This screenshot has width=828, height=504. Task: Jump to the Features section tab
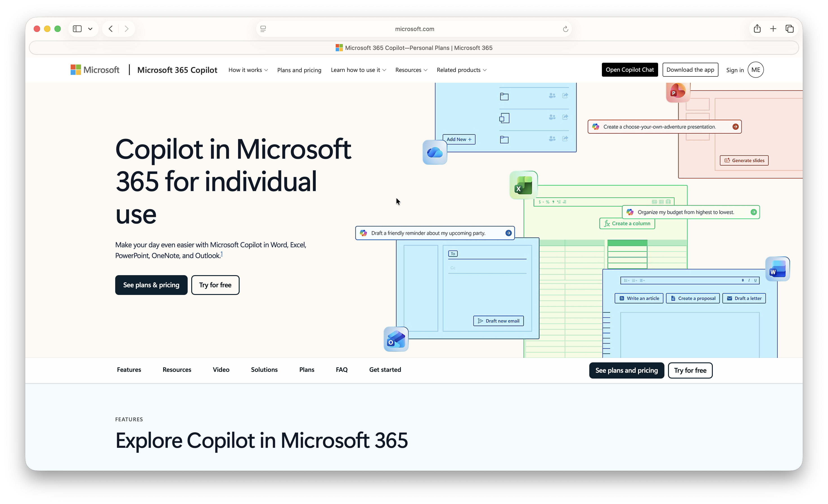pyautogui.click(x=129, y=369)
